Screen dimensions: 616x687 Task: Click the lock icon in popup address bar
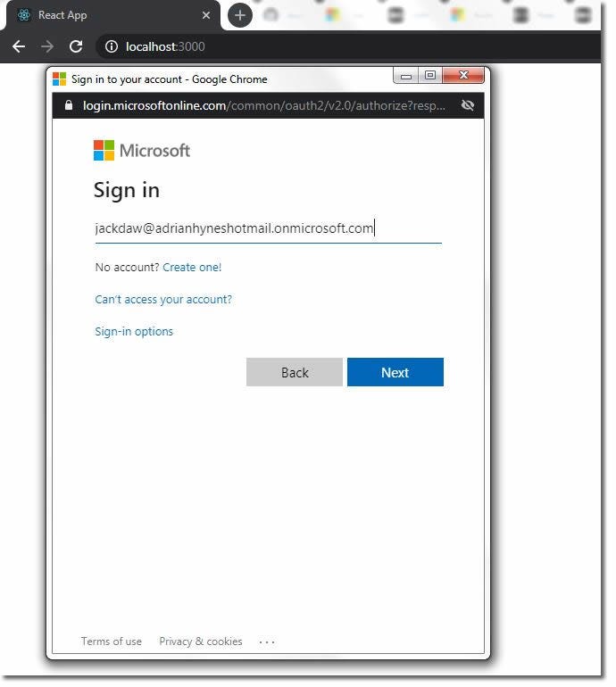[69, 105]
